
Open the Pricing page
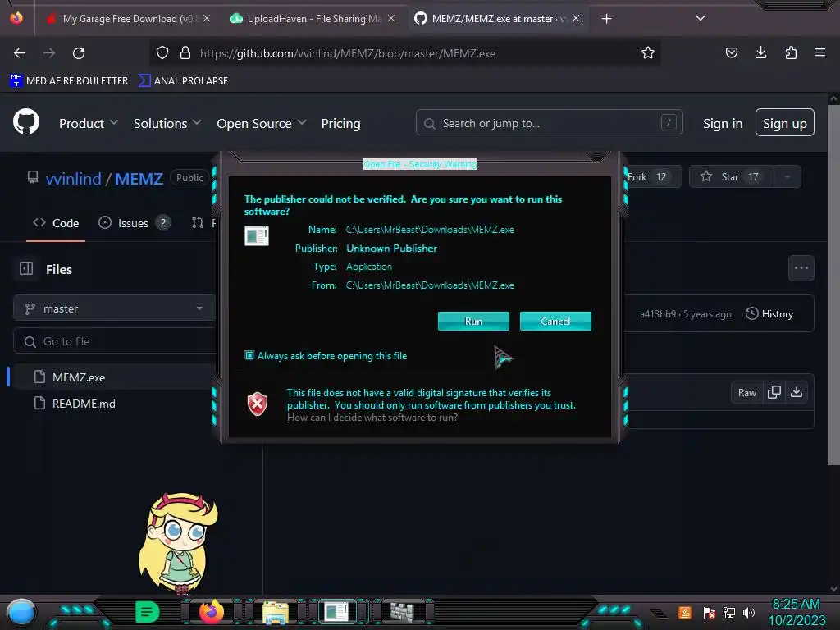point(340,123)
